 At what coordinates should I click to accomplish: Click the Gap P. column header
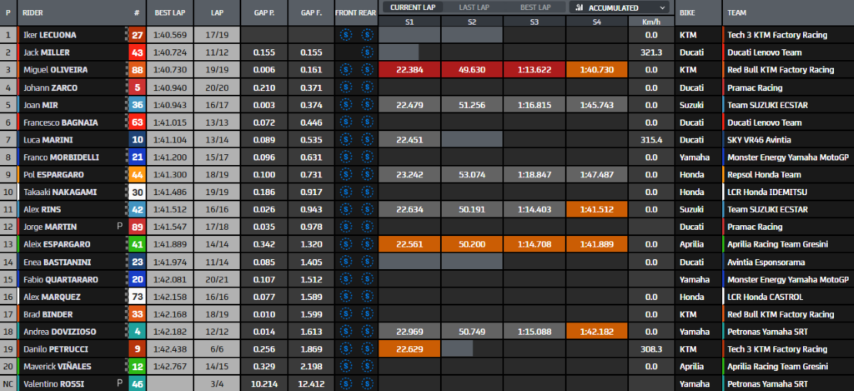pos(264,13)
